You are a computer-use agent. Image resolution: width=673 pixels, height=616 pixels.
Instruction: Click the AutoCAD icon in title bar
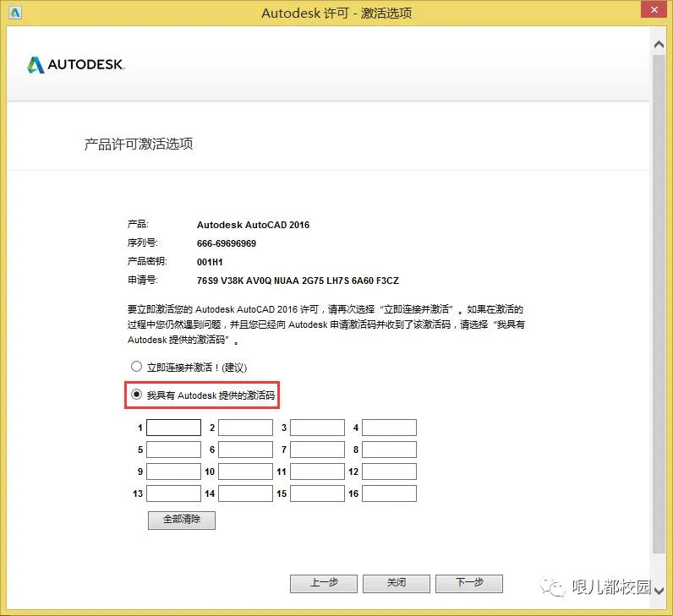click(15, 13)
